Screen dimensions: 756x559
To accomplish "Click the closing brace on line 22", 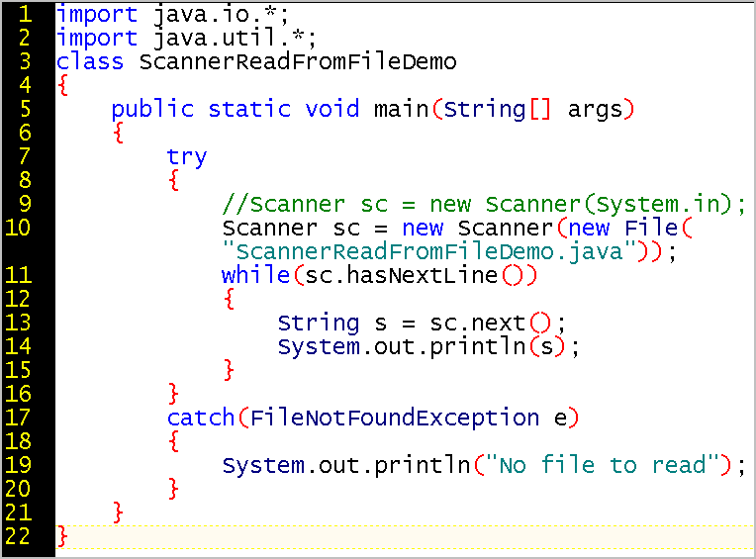I will [x=62, y=536].
